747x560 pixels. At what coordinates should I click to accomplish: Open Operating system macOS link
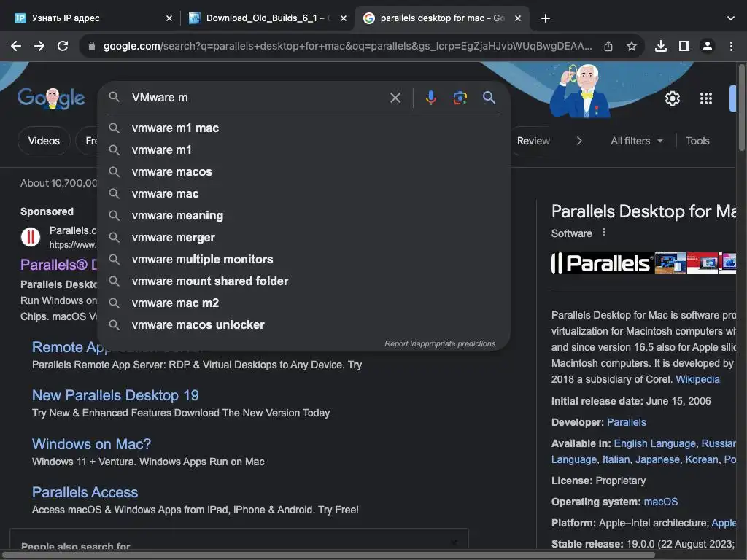pos(660,502)
